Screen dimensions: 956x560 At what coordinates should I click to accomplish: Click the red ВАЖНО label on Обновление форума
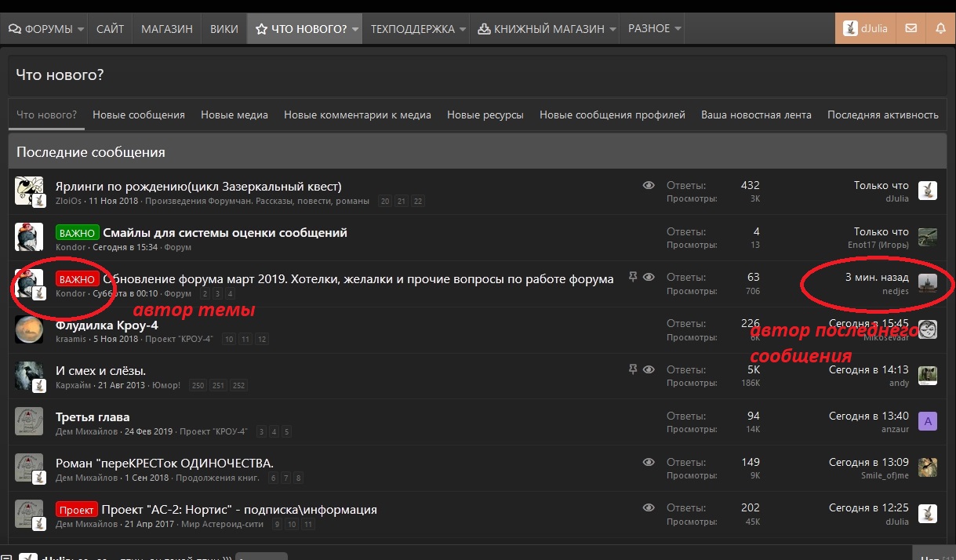pyautogui.click(x=77, y=279)
